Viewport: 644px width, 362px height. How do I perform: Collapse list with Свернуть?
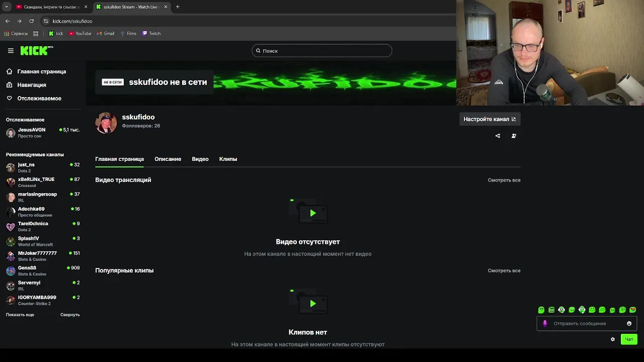pos(70,315)
